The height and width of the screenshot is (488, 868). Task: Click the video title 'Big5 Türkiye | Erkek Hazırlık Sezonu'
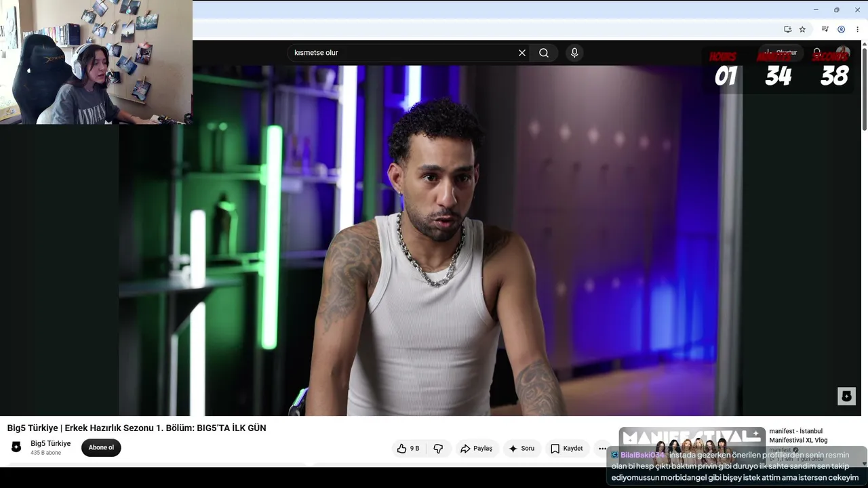click(x=137, y=428)
